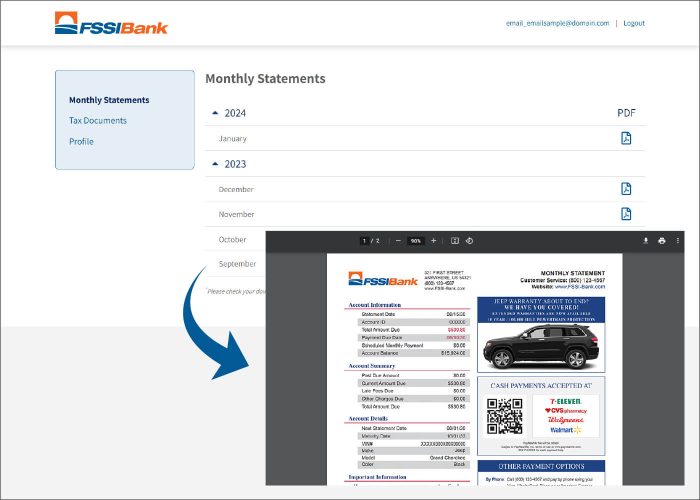The width and height of the screenshot is (700, 500).
Task: Zoom in with the PDF viewer plus icon
Action: 433,241
